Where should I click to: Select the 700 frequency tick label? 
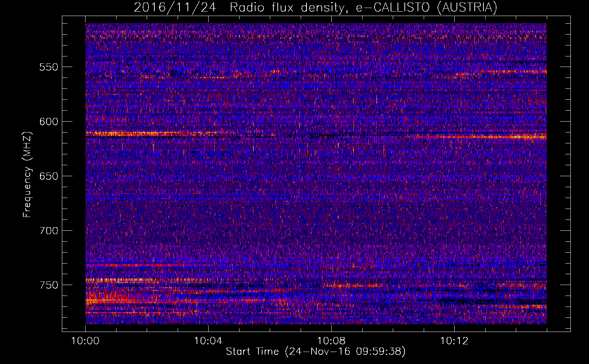[x=49, y=231]
